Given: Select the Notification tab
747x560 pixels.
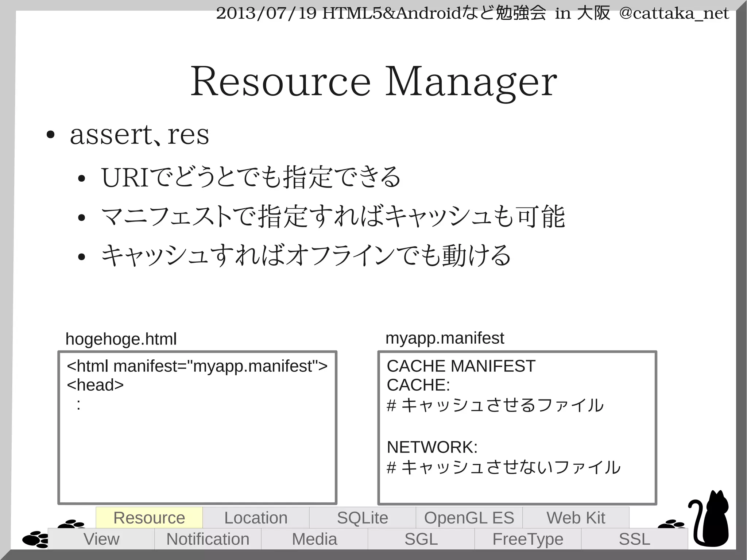Looking at the screenshot, I should point(208,539).
